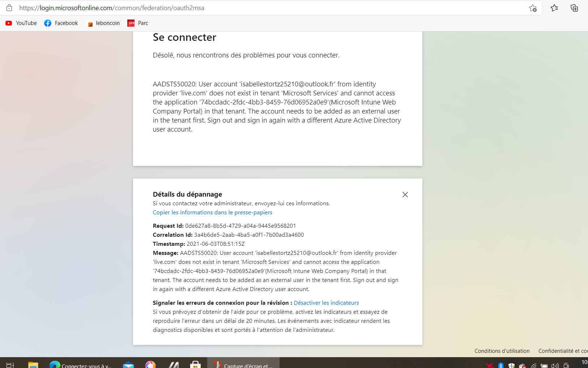
Task: Open Conditions d'utilisation link
Action: (x=502, y=351)
